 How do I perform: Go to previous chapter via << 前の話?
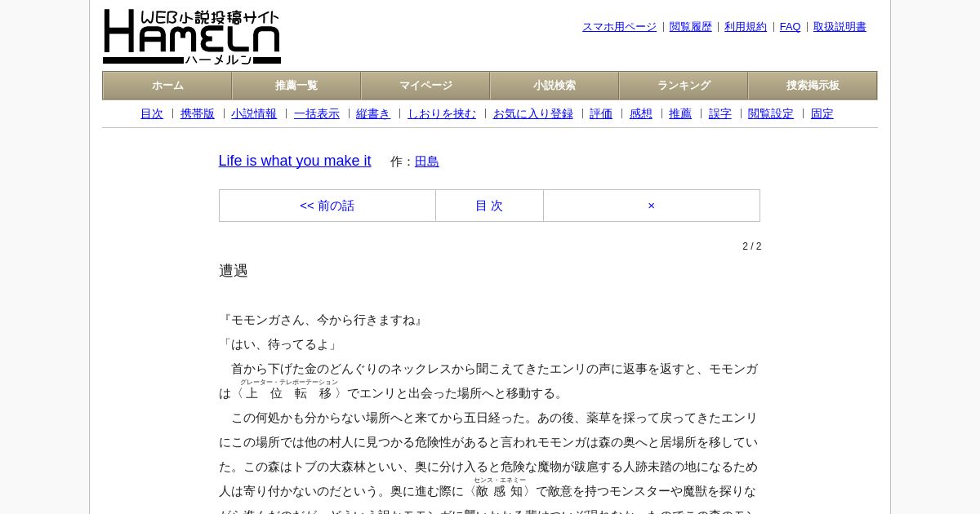[x=327, y=206]
